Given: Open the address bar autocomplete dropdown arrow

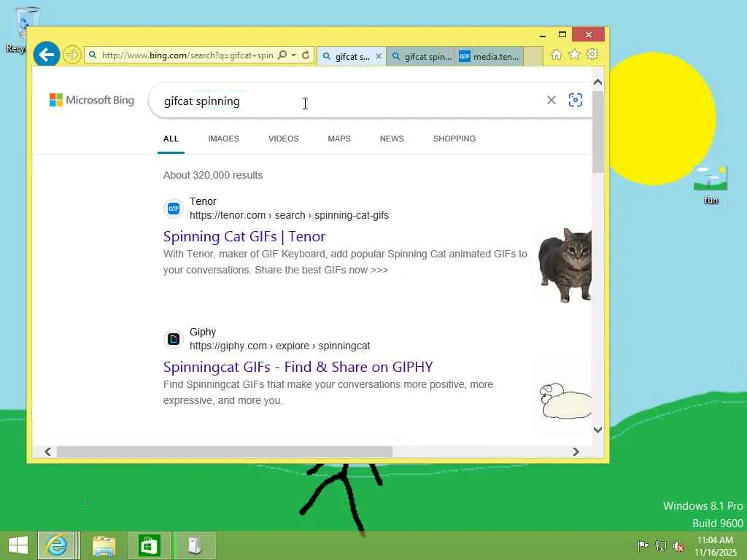Looking at the screenshot, I should pyautogui.click(x=294, y=55).
